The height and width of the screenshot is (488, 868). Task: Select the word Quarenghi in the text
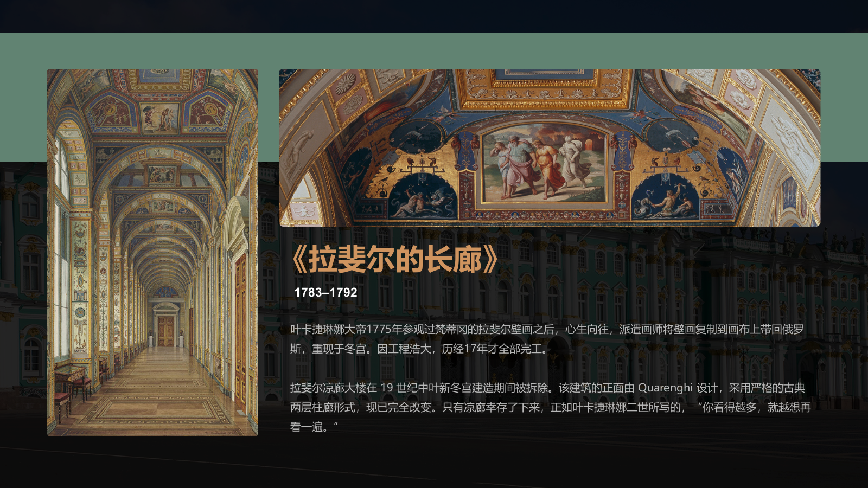(666, 387)
